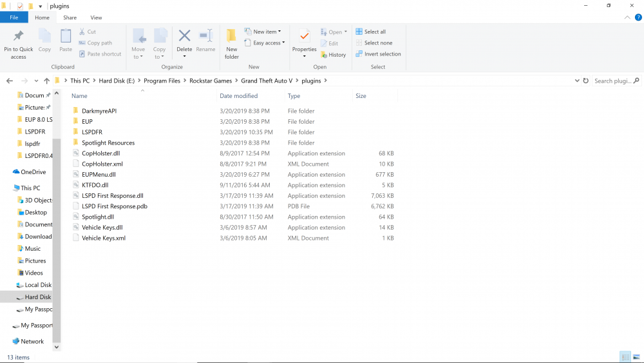Switch to the View ribbon tab
This screenshot has width=644, height=363.
point(96,17)
